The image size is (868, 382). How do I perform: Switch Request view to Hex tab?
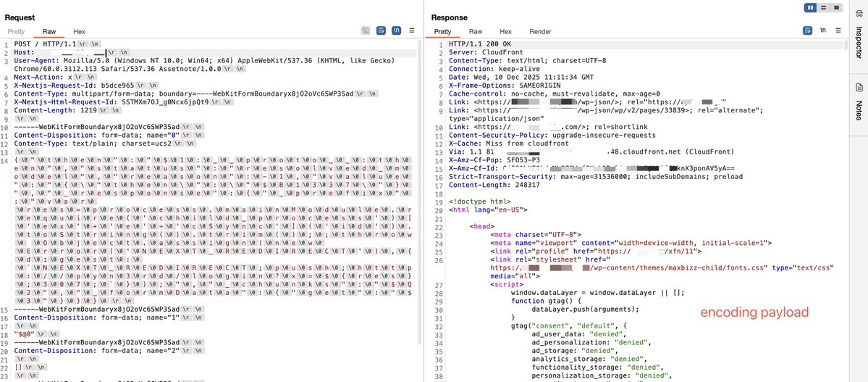(79, 32)
